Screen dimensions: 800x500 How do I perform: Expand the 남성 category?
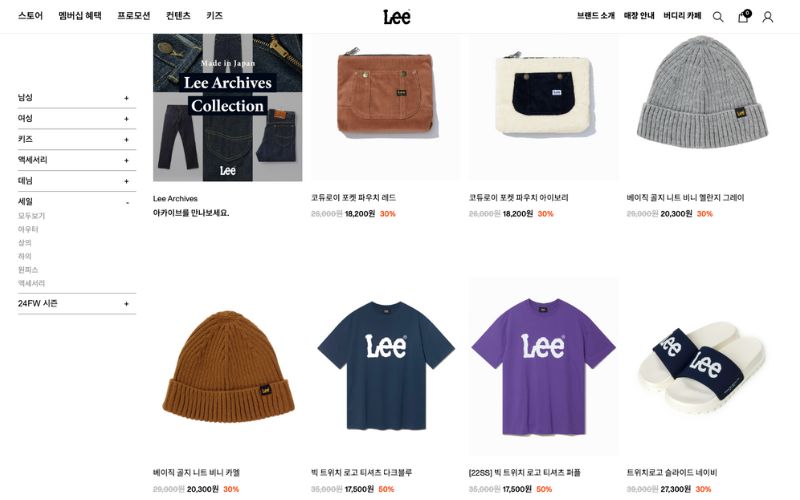click(x=77, y=97)
